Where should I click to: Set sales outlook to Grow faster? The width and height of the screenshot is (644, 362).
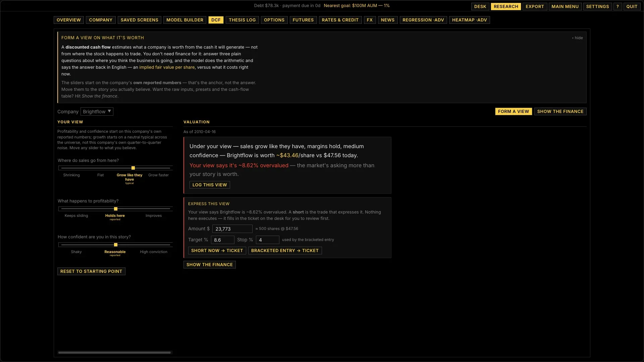coord(158,175)
